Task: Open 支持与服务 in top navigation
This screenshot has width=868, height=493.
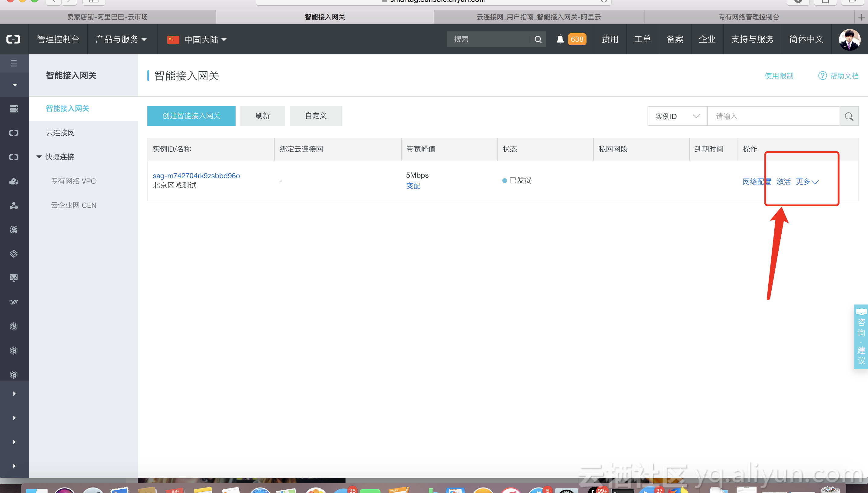Action: point(752,39)
